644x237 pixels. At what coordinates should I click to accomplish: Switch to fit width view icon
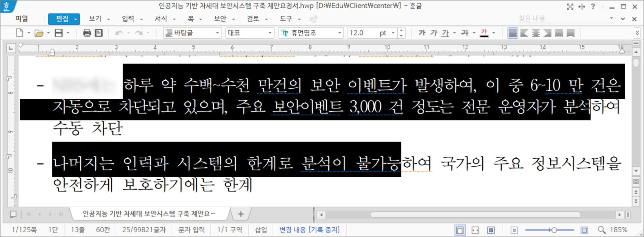(475, 230)
